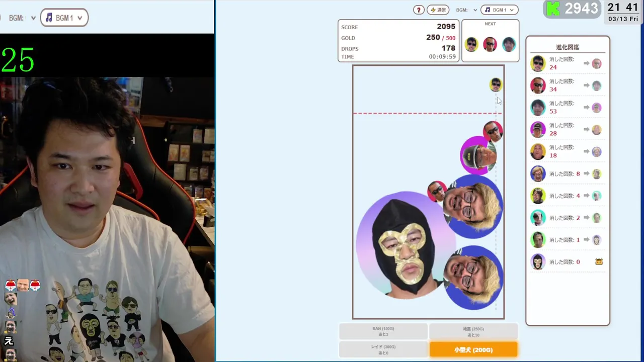Click evolved monkey-mask face in count 1 row
This screenshot has height=362, width=644.
pos(597,240)
